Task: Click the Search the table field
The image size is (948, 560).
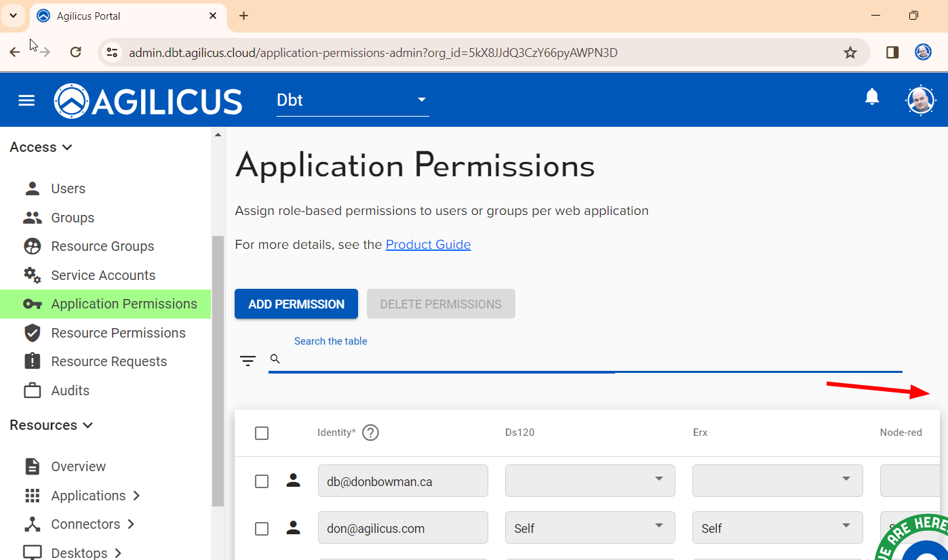Action: (590, 359)
